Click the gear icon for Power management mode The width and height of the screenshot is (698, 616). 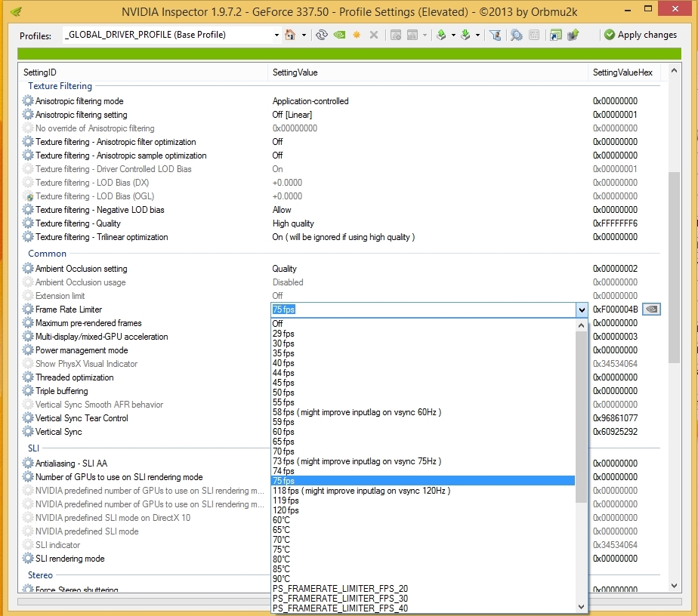pyautogui.click(x=28, y=350)
